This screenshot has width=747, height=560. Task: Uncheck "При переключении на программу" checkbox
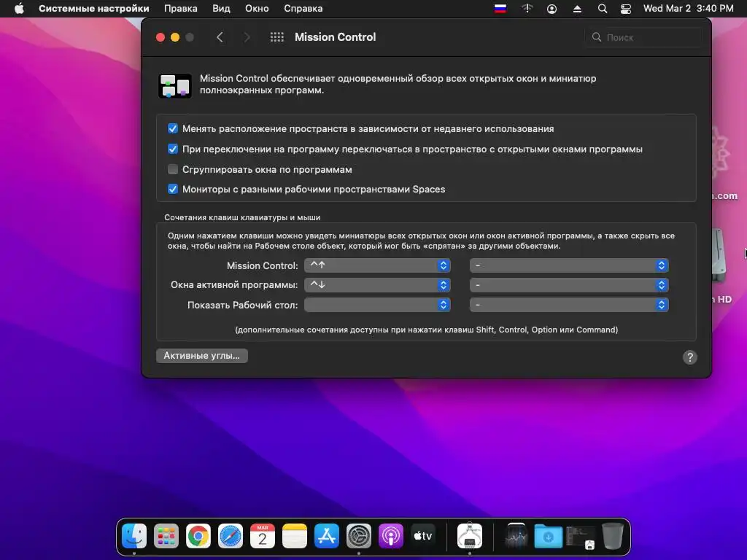pyautogui.click(x=173, y=149)
